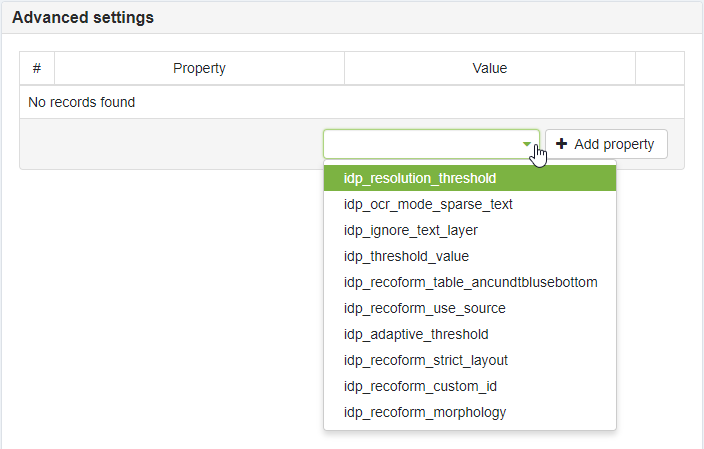Click the Advanced settings panel title
The height and width of the screenshot is (449, 704).
(x=83, y=18)
